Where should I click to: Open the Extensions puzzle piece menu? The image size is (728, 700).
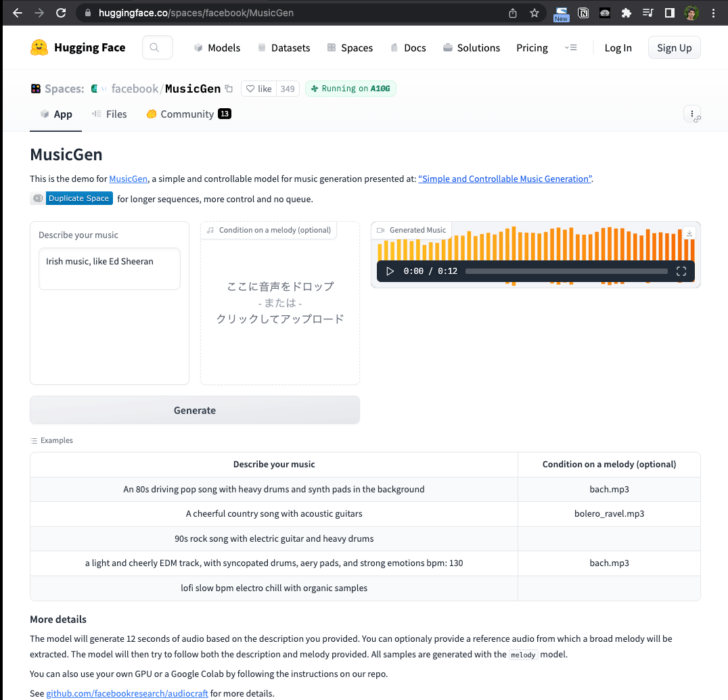627,13
